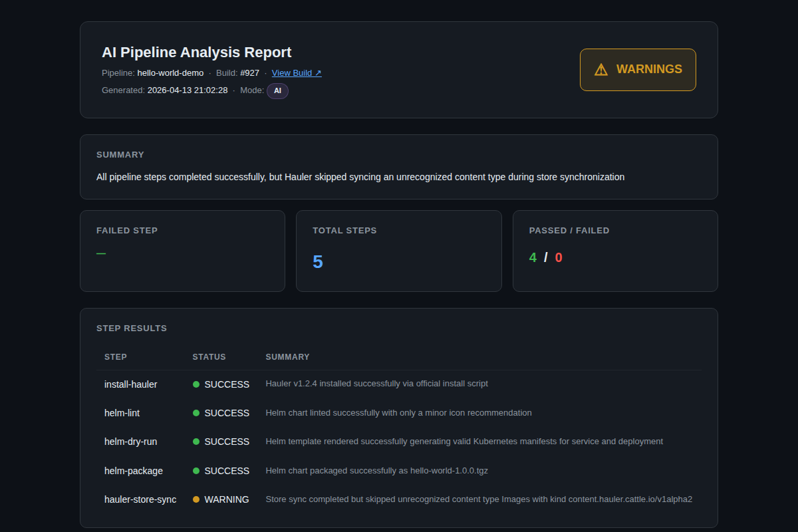Select the hauler-store-sync step name

[140, 499]
